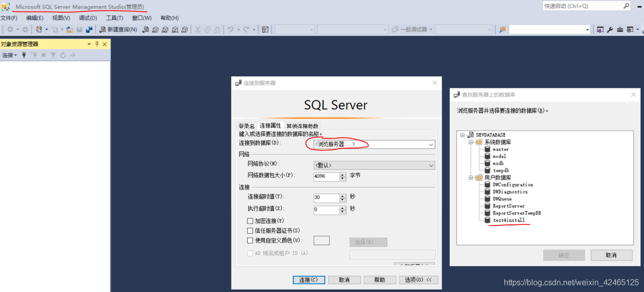
Task: Open the 连接 dropdown in Object Explorer
Action: (9, 55)
